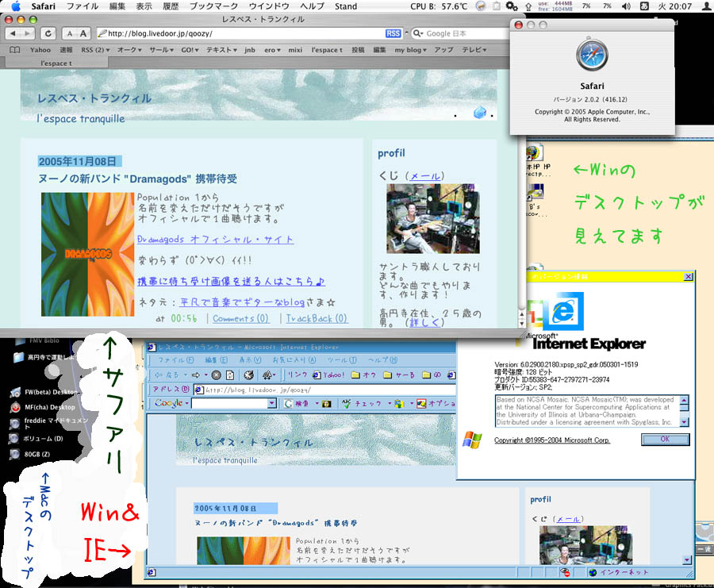Click the Safari forward arrow button
714x588 pixels.
pyautogui.click(x=28, y=33)
